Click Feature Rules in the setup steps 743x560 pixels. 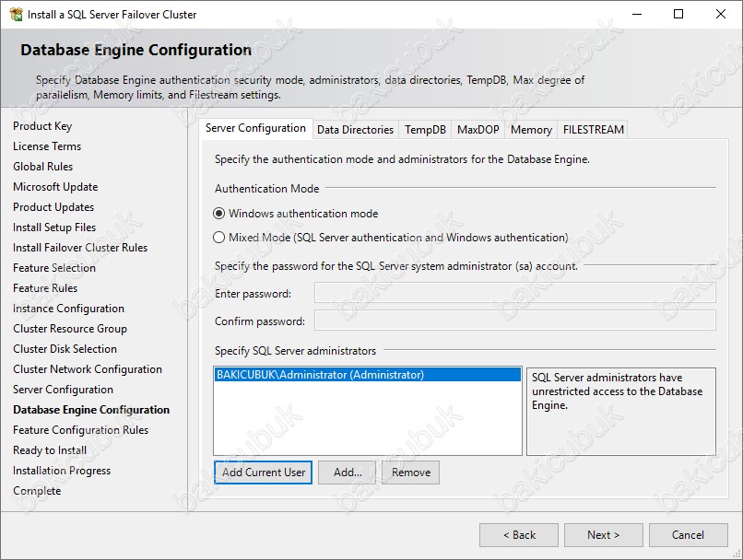pos(45,288)
